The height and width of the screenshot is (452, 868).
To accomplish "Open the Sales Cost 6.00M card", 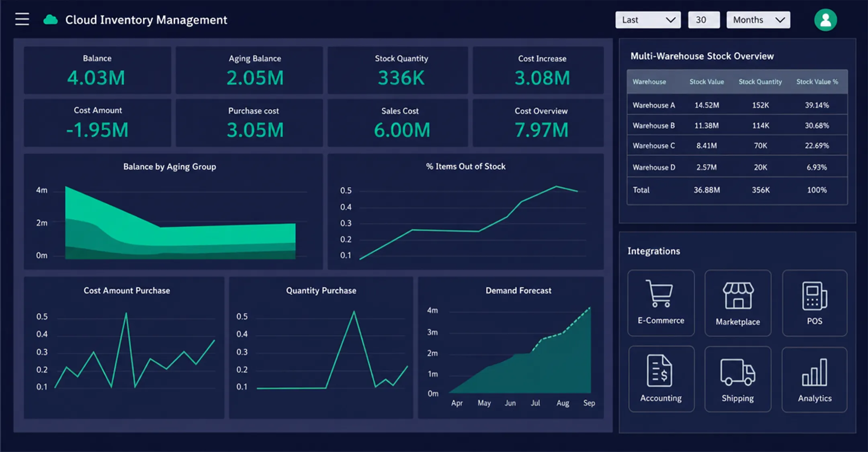I will coord(398,123).
